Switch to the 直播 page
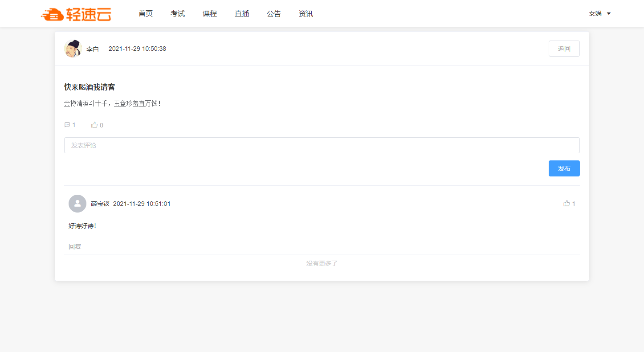The width and height of the screenshot is (644, 352). coord(242,14)
